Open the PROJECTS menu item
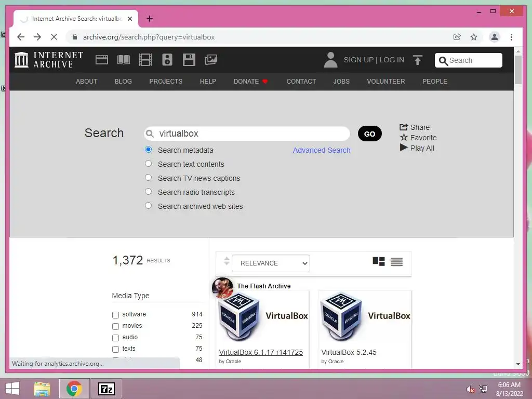This screenshot has height=399, width=532. 166,82
